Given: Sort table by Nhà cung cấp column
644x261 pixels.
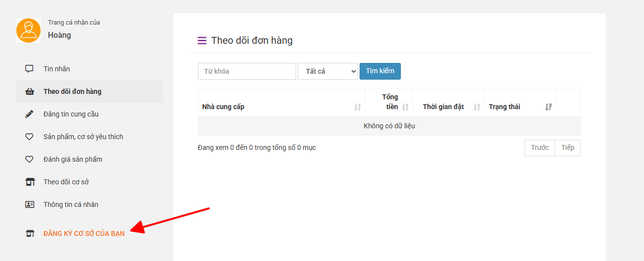Looking at the screenshot, I should (357, 107).
